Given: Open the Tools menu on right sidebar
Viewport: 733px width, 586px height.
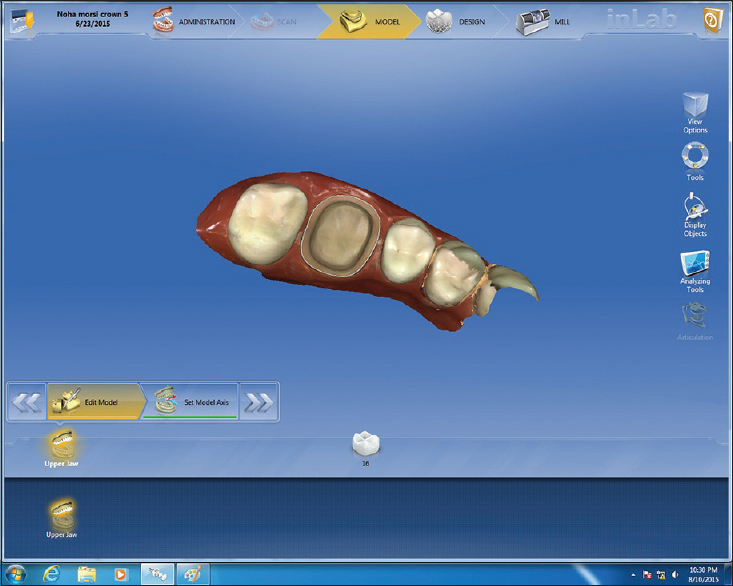Looking at the screenshot, I should point(695,158).
